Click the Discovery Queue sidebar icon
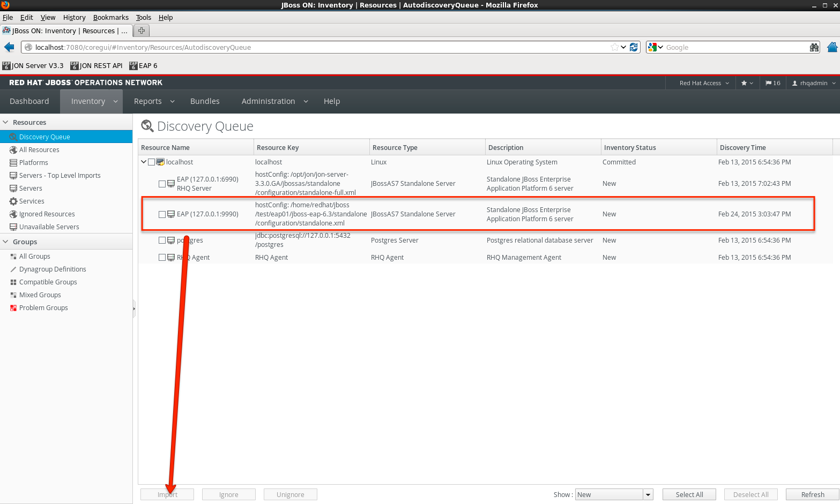Image resolution: width=840 pixels, height=504 pixels. [x=13, y=137]
